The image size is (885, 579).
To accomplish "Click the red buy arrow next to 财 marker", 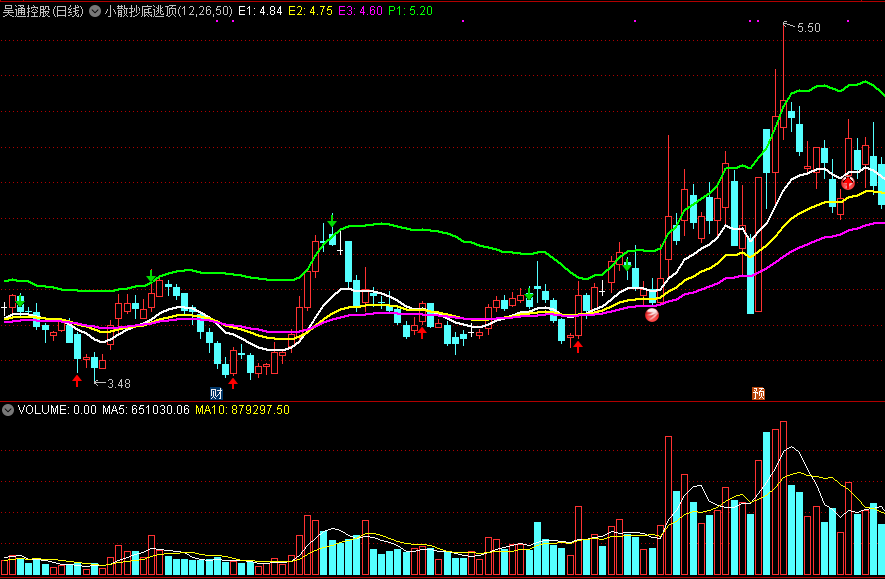I will 233,383.
